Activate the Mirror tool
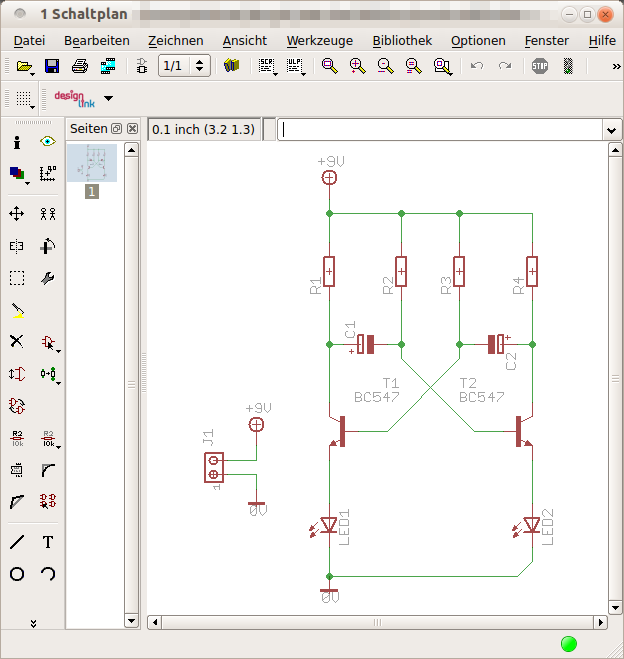 17,245
